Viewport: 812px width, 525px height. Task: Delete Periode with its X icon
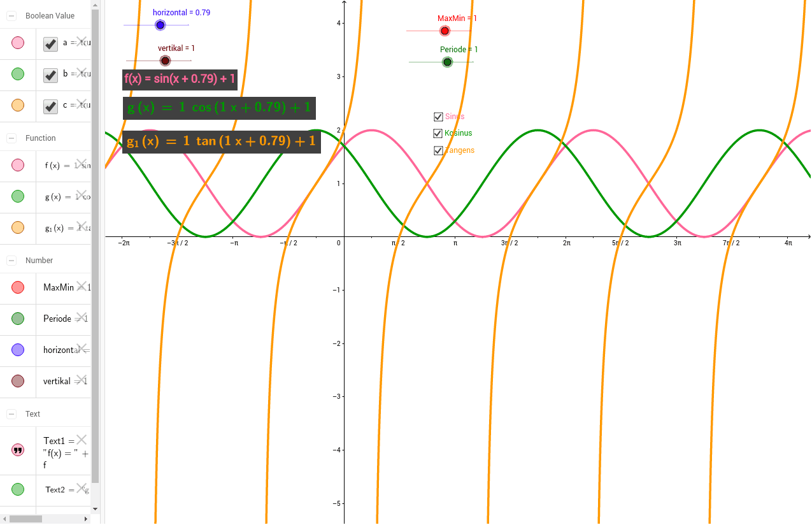82,317
